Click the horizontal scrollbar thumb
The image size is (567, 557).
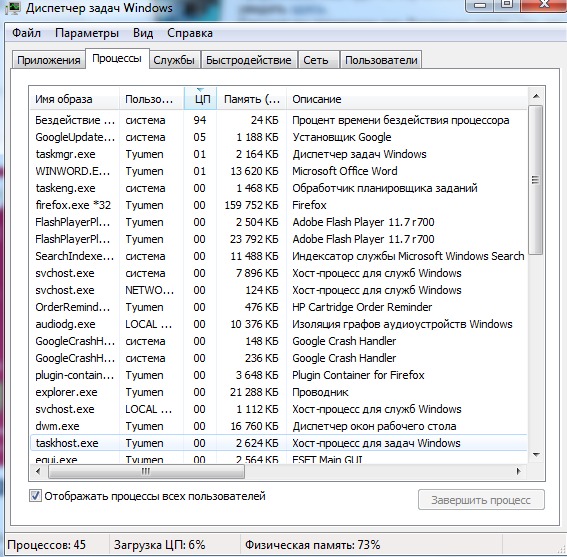point(146,472)
